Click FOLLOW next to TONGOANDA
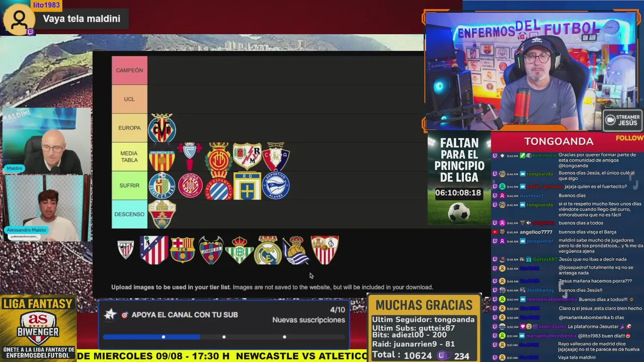This screenshot has width=644, height=362. (x=629, y=138)
